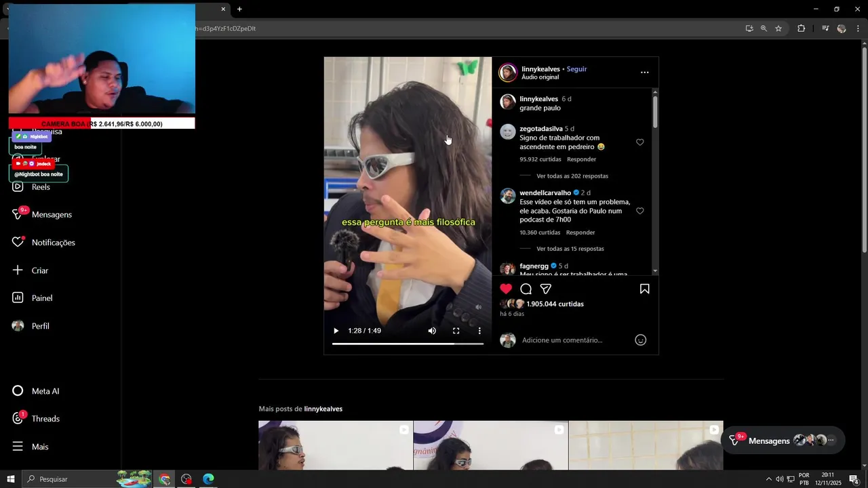Share the post via paper plane icon
Viewport: 868px width, 488px height.
(546, 289)
